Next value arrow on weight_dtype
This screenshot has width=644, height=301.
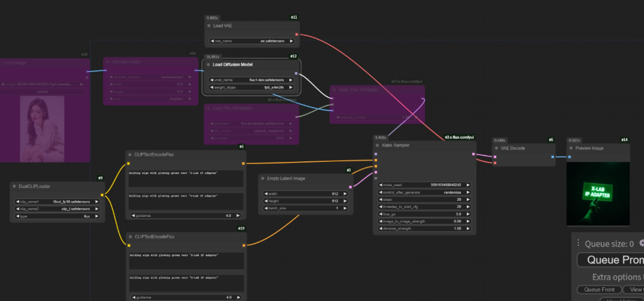click(x=291, y=87)
